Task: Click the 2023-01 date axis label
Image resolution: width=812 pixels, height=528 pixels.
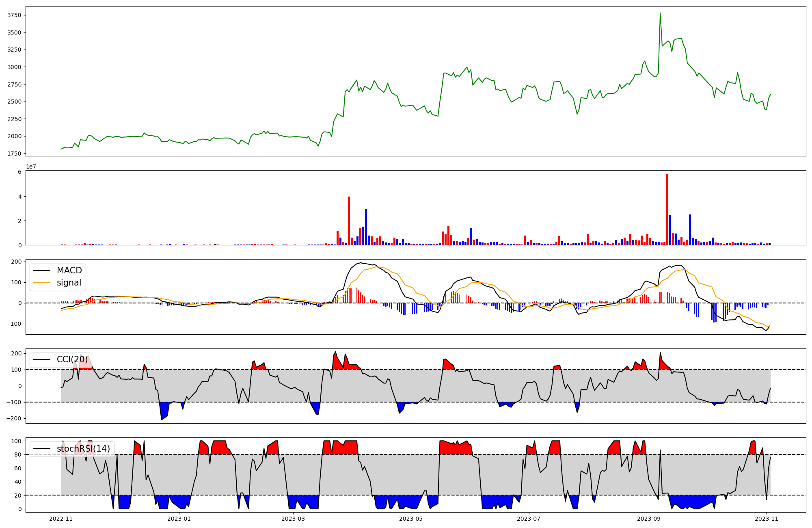Action: pos(179,519)
